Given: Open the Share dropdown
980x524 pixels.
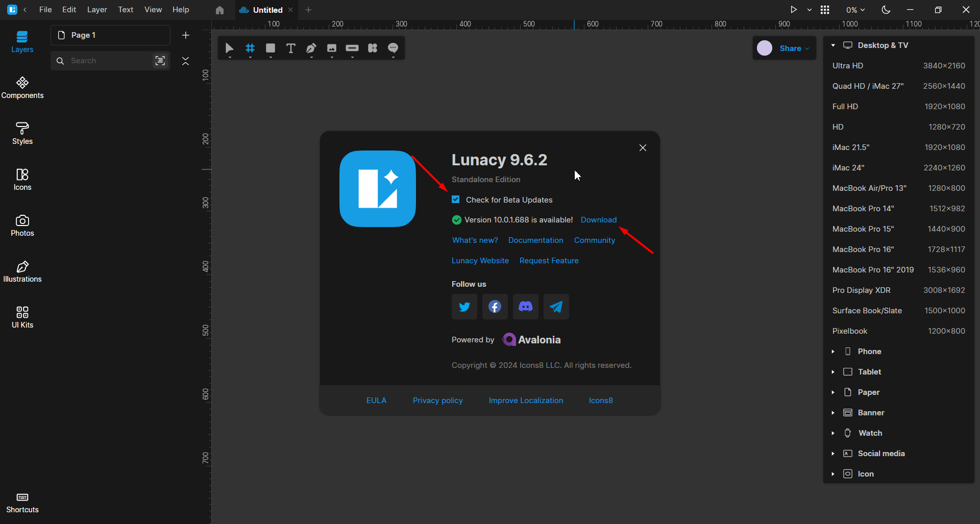Looking at the screenshot, I should [794, 48].
